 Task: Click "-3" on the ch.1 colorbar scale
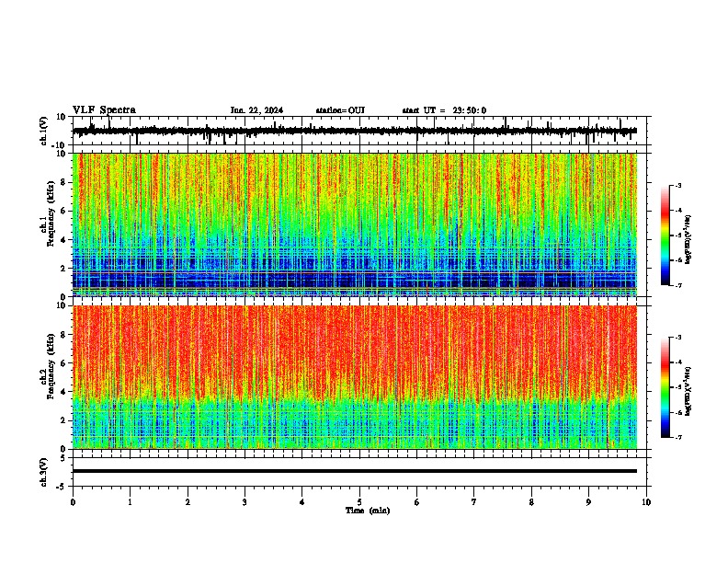click(677, 185)
